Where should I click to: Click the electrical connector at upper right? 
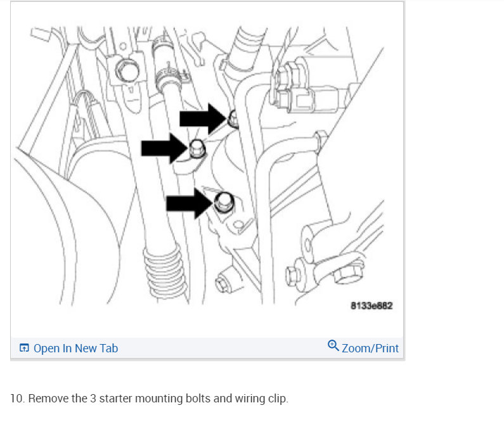(x=306, y=87)
